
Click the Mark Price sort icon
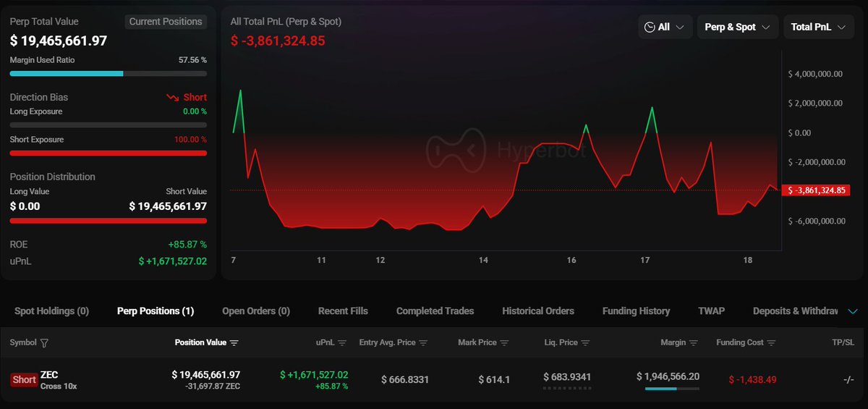click(x=505, y=343)
